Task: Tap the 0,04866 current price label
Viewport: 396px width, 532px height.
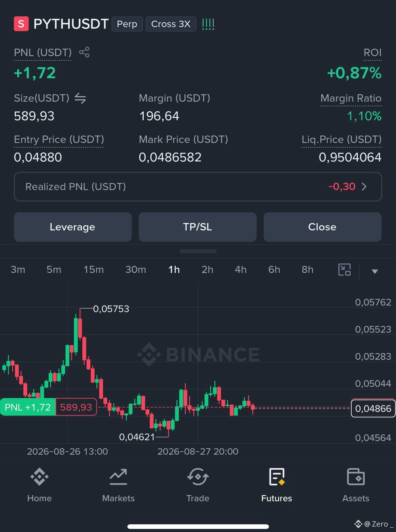Action: [x=373, y=408]
